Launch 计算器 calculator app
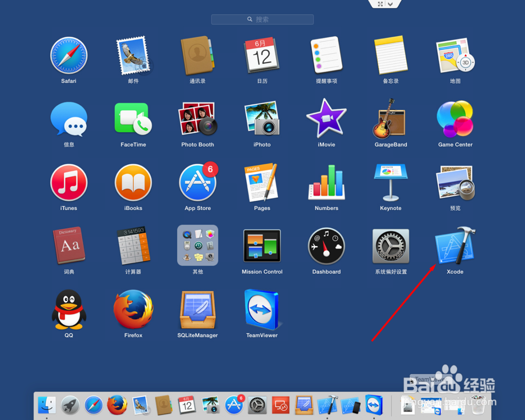The image size is (525, 420). click(133, 246)
